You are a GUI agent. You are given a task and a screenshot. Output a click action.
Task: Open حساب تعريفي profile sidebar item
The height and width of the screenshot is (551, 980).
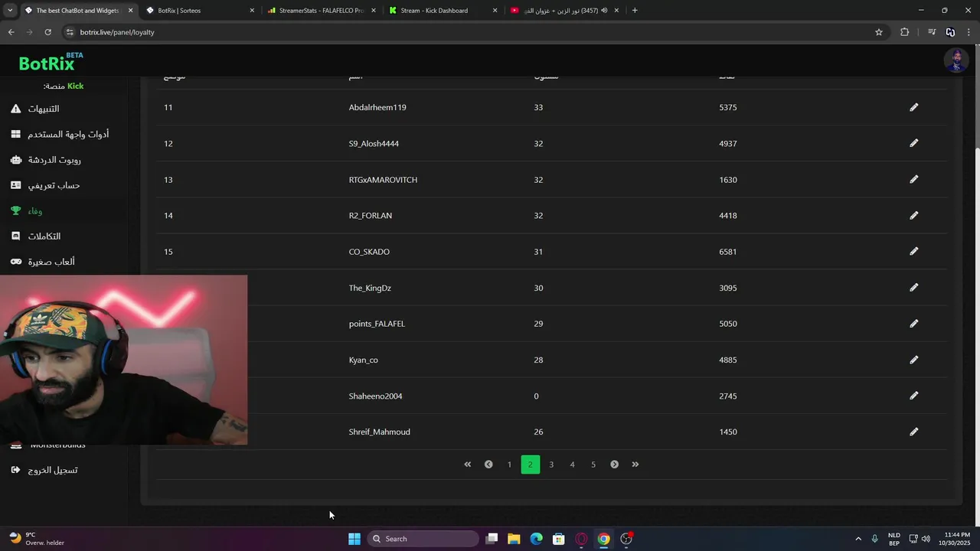pyautogui.click(x=45, y=185)
